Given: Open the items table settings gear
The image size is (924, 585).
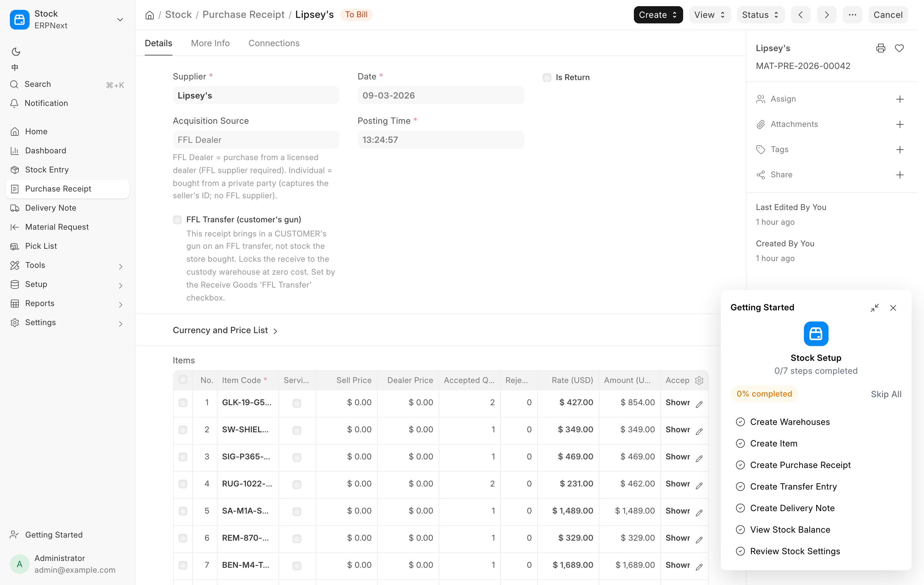Looking at the screenshot, I should [699, 380].
